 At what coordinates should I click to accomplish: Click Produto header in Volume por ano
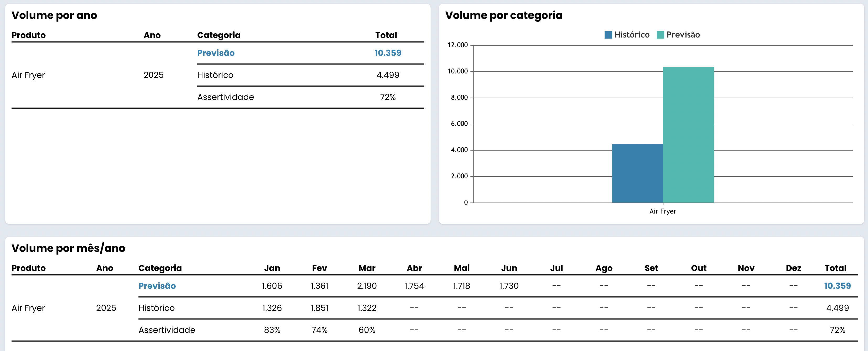tap(29, 35)
